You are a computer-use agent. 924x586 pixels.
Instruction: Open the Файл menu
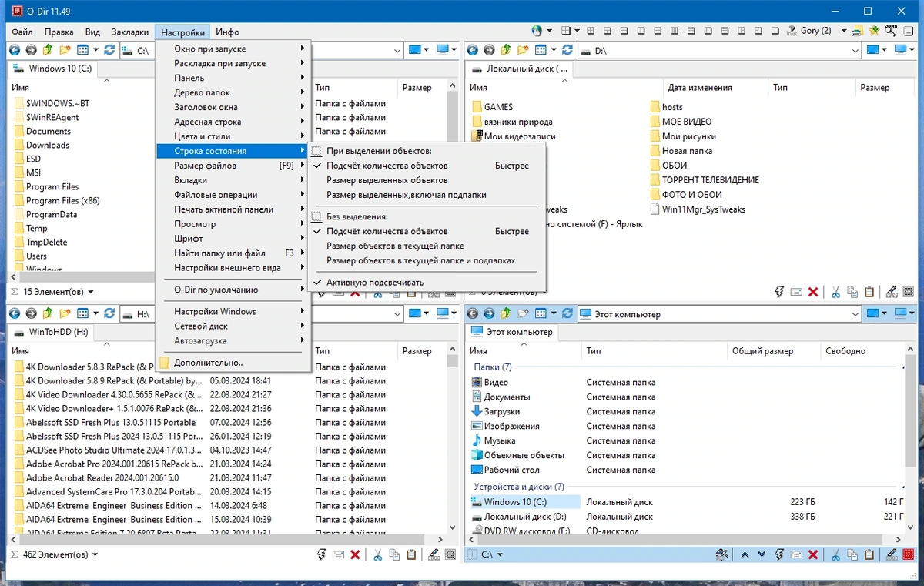click(x=22, y=32)
